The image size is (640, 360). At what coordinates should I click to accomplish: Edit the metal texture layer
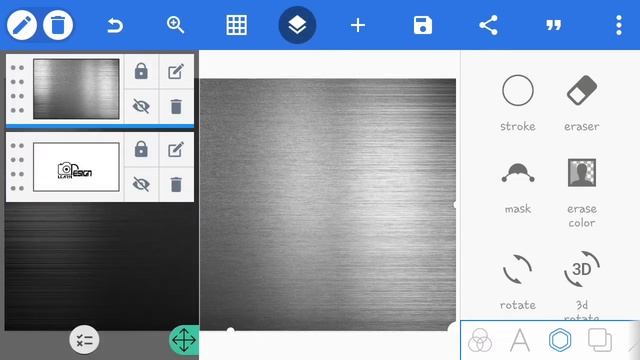[176, 71]
